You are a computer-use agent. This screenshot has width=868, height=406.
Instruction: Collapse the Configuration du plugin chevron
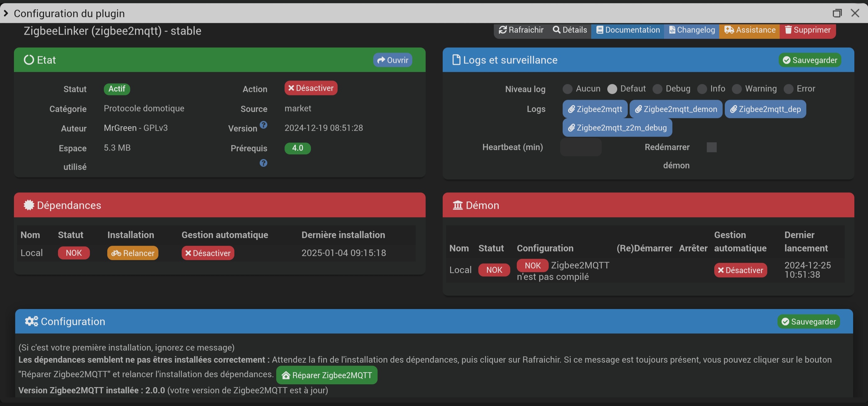[x=6, y=13]
